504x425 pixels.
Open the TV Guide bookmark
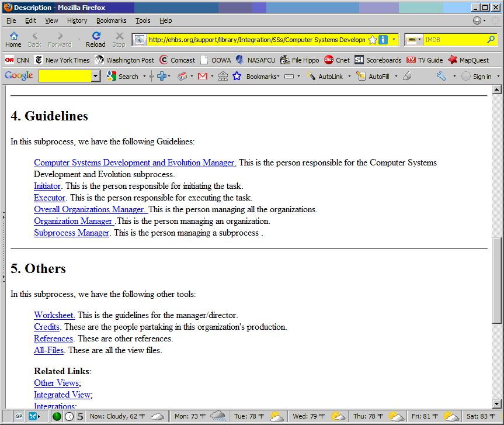[425, 60]
